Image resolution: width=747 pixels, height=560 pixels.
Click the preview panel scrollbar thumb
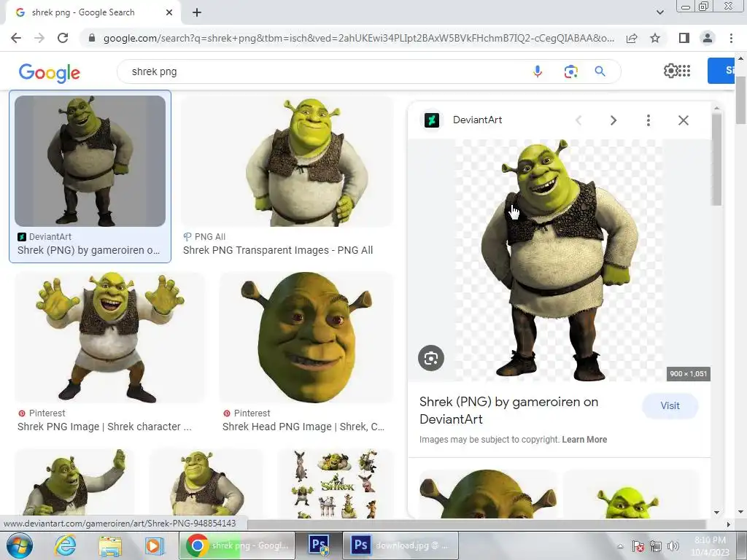click(x=716, y=160)
